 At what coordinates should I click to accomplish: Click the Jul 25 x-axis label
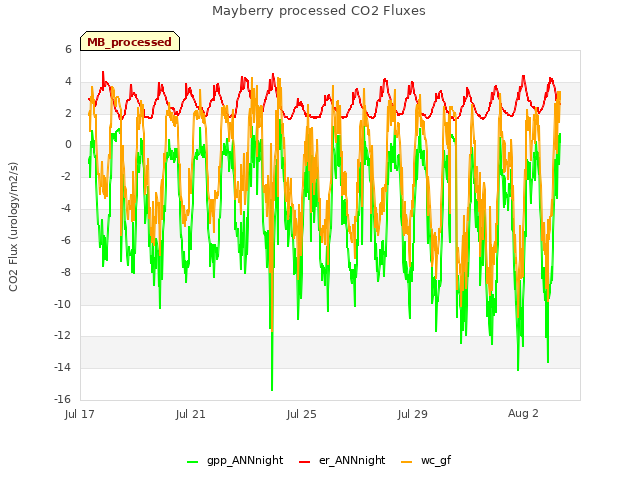point(302,414)
